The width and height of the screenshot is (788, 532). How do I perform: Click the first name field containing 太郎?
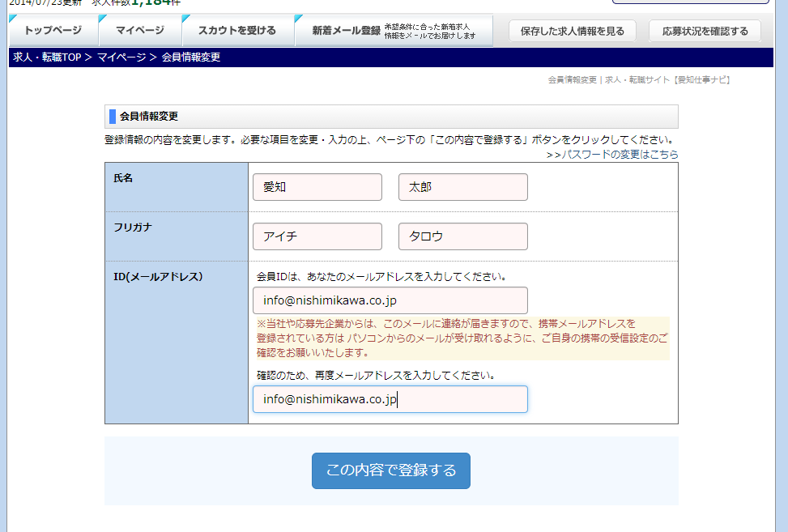462,187
